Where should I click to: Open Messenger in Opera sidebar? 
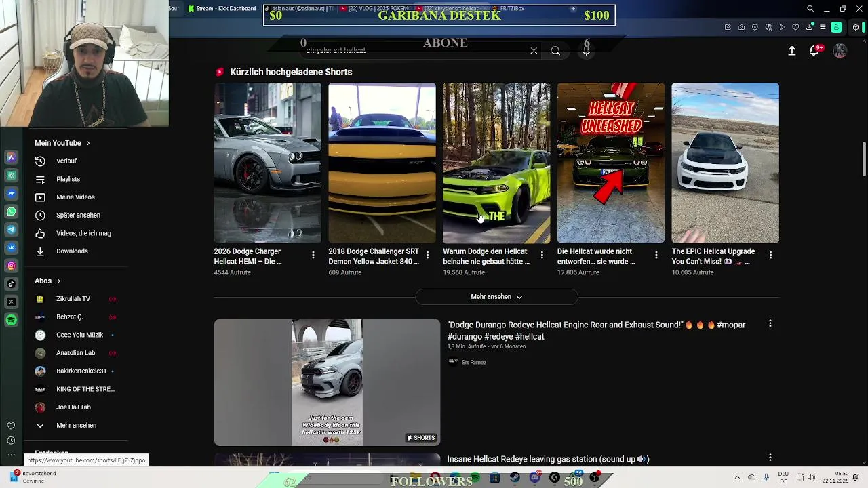pos(11,194)
